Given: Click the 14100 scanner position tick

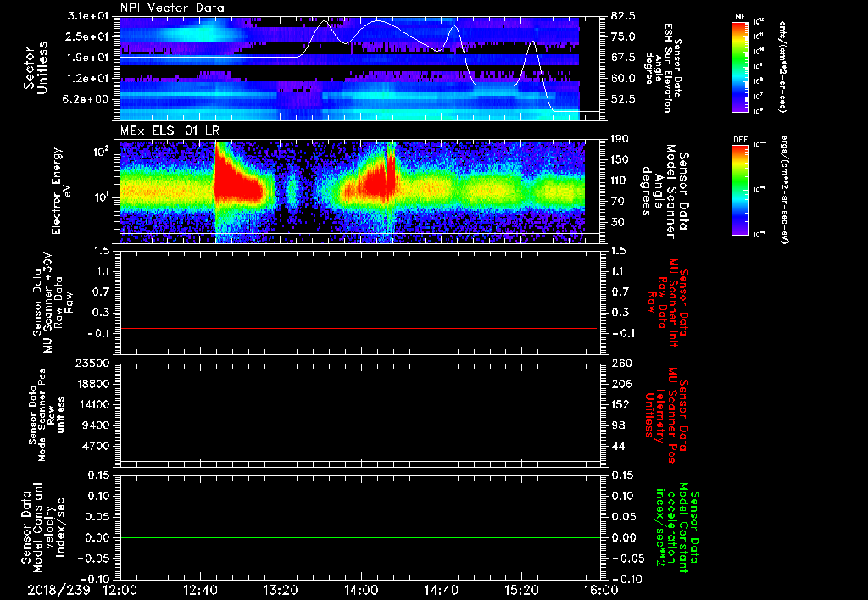Looking at the screenshot, I should point(92,404).
